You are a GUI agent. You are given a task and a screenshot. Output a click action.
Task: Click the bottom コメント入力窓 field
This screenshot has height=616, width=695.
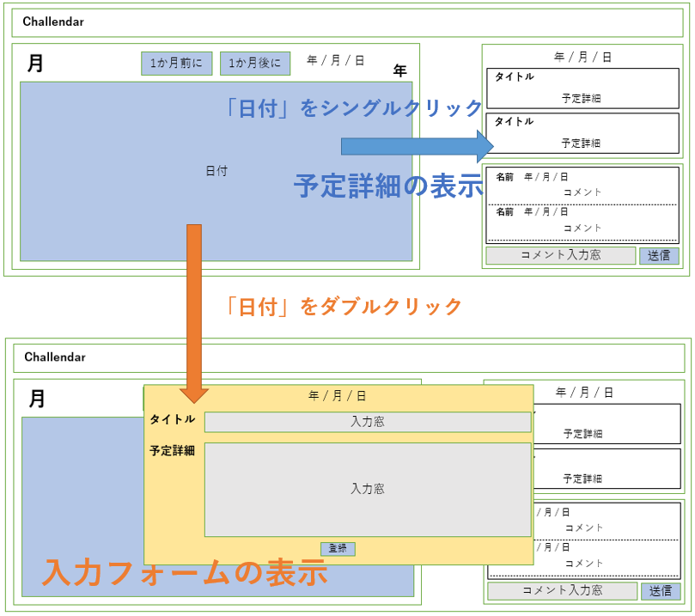point(563,591)
